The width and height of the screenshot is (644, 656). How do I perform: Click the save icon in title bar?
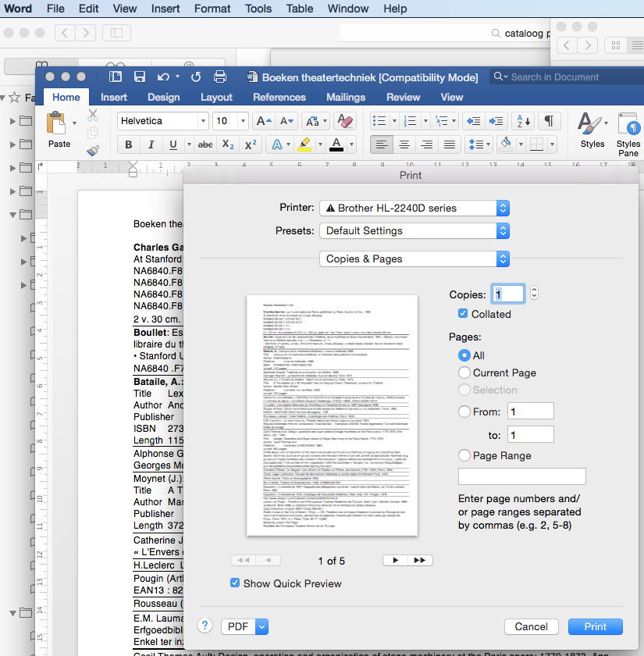point(140,77)
